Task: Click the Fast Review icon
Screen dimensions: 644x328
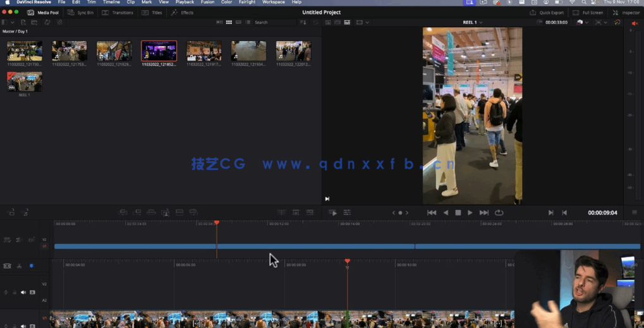Action: [x=332, y=212]
